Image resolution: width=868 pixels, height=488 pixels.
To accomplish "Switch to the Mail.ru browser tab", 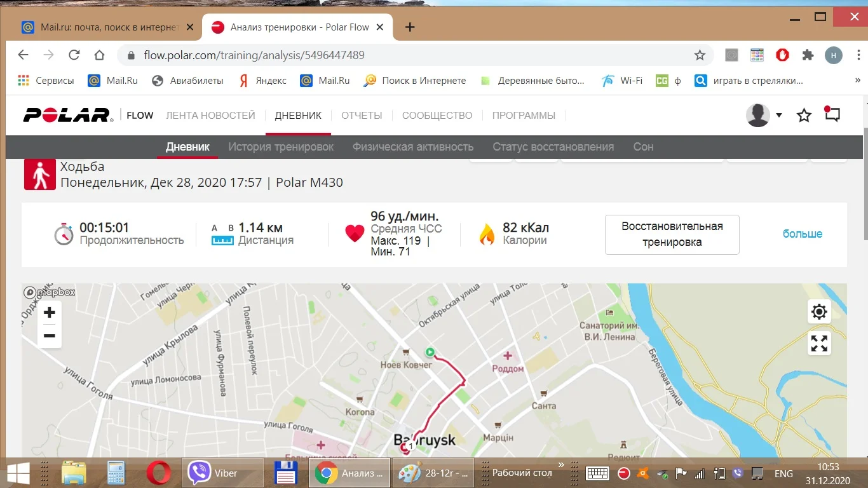I will click(x=107, y=27).
